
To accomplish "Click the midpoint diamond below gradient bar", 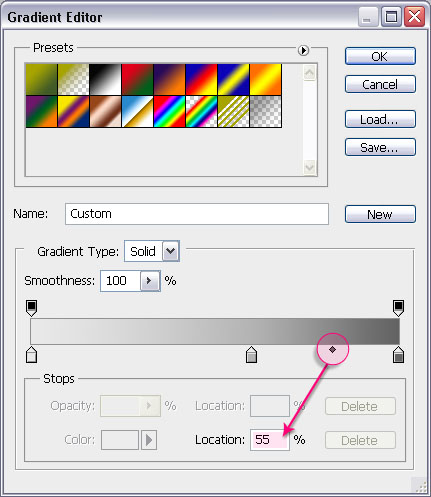I will (332, 349).
